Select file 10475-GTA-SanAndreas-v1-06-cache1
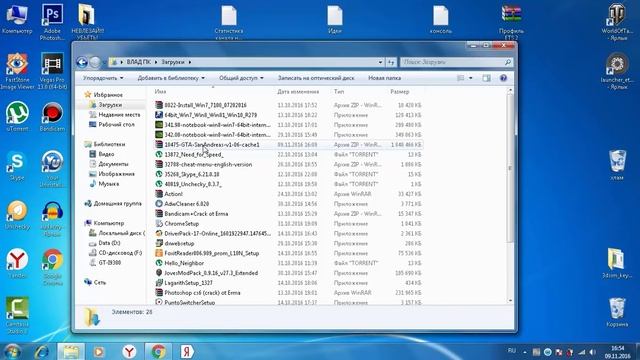Screen dimensions: 640x360 click(x=212, y=144)
